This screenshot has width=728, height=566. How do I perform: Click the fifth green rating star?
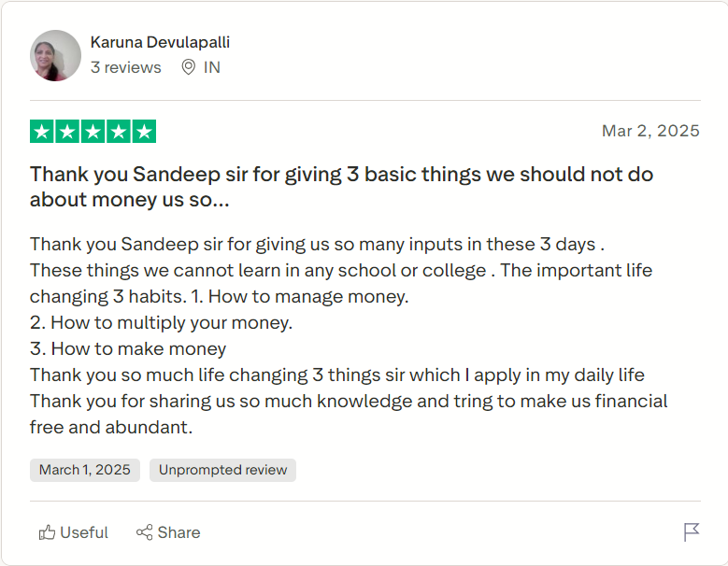144,132
